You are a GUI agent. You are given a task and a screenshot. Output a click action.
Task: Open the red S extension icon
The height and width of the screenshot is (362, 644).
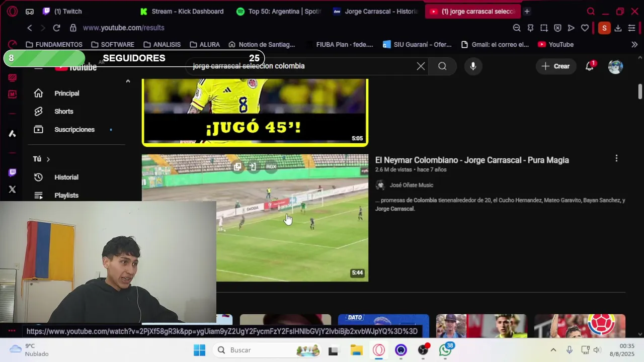click(x=604, y=28)
